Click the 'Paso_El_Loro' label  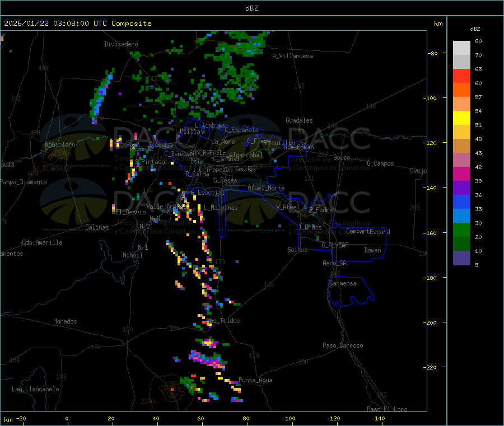387,409
